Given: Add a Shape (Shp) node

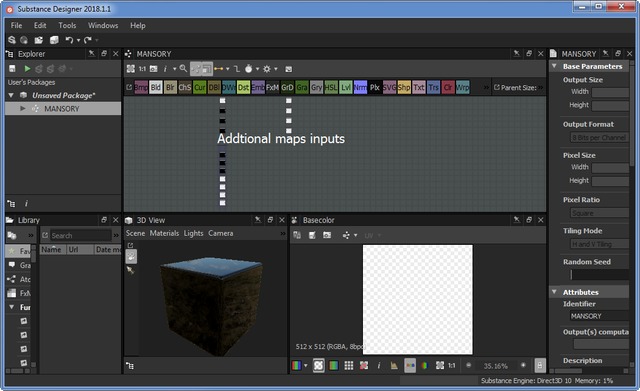Looking at the screenshot, I should click(404, 87).
